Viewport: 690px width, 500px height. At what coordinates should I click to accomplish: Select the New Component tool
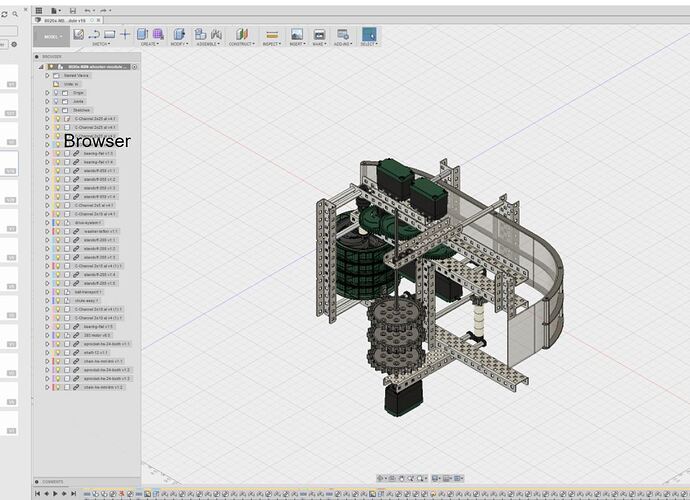[x=201, y=34]
